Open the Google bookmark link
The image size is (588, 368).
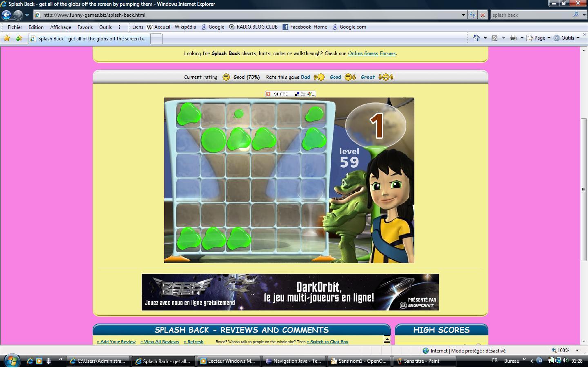click(213, 27)
